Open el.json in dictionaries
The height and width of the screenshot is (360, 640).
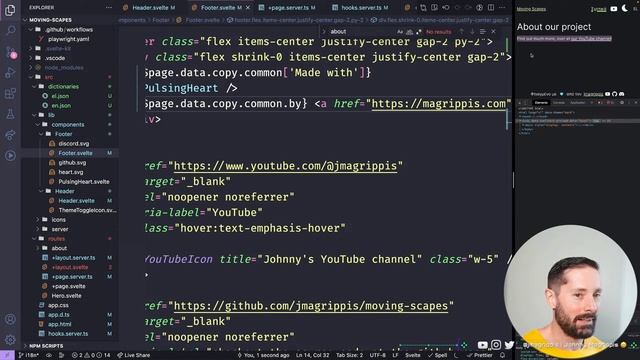[x=60, y=96]
